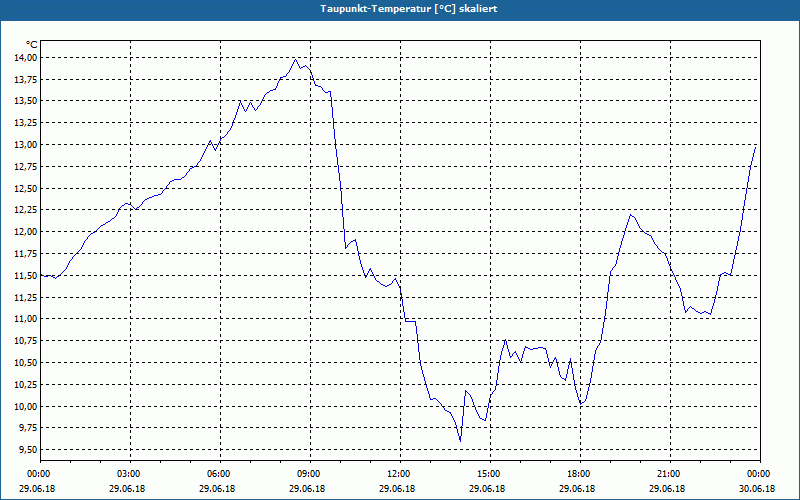The height and width of the screenshot is (500, 800).
Task: Pick the 15:00 time axis label
Action: point(490,473)
